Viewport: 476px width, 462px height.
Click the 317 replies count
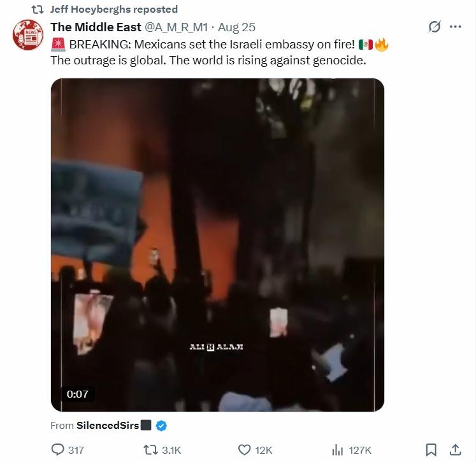(76, 450)
